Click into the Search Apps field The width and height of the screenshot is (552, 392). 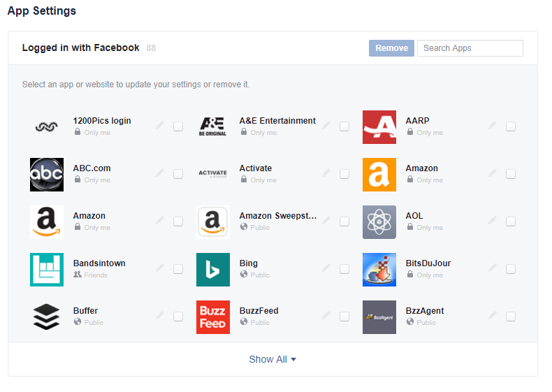[x=470, y=48]
